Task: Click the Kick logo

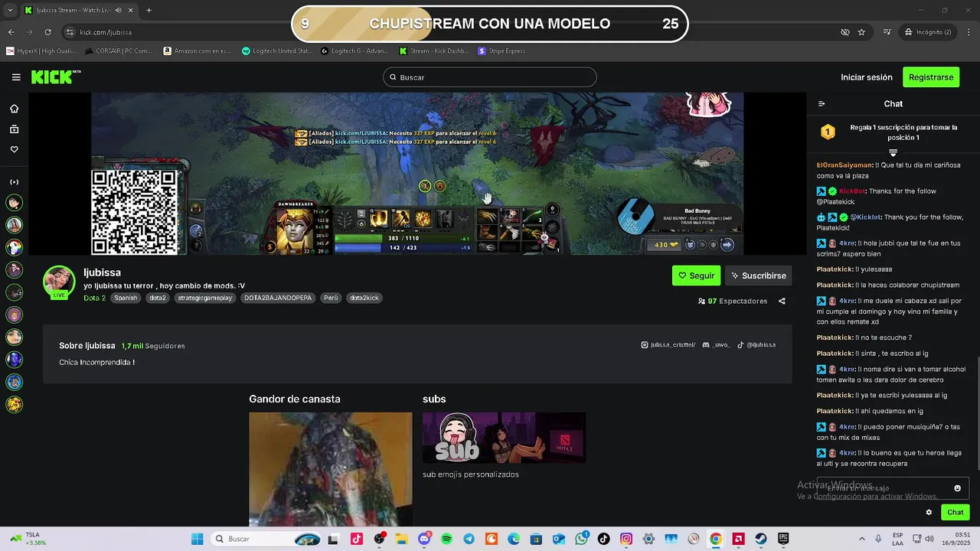Action: [x=55, y=77]
